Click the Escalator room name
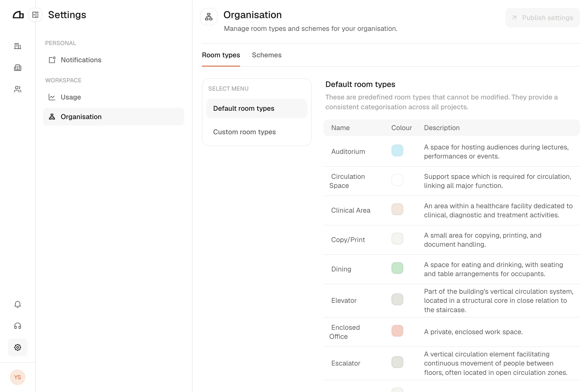Image resolution: width=588 pixels, height=392 pixels. (346, 363)
